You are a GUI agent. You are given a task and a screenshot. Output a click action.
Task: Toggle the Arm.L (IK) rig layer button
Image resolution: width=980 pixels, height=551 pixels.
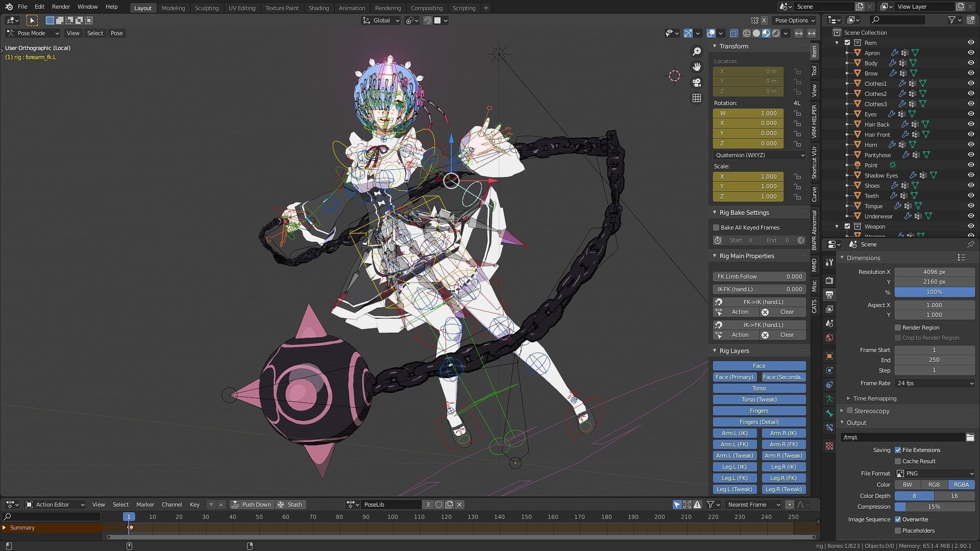[734, 433]
